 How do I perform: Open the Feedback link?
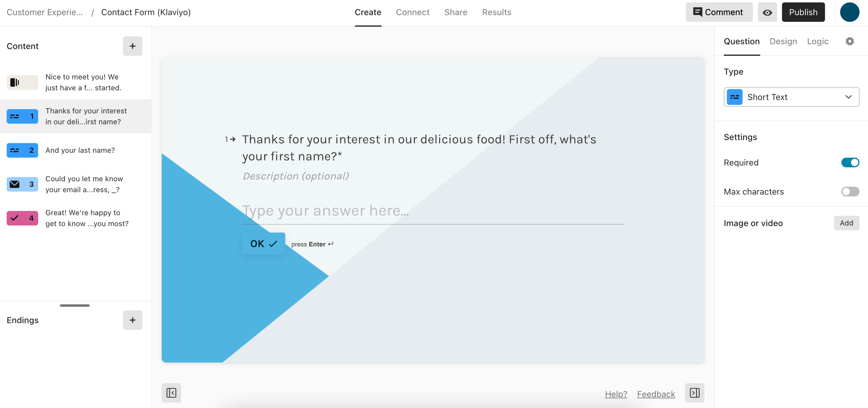(656, 394)
